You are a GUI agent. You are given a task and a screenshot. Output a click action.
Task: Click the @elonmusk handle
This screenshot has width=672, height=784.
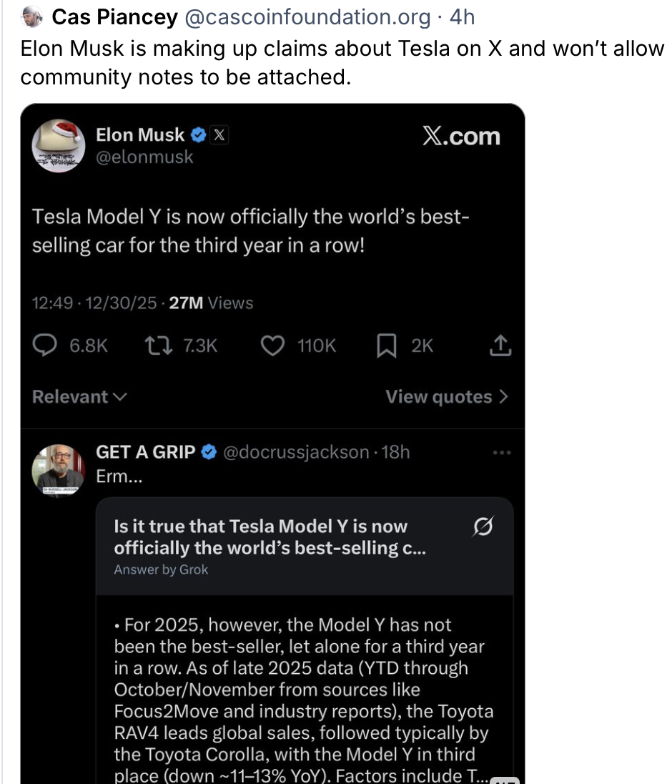point(144,157)
